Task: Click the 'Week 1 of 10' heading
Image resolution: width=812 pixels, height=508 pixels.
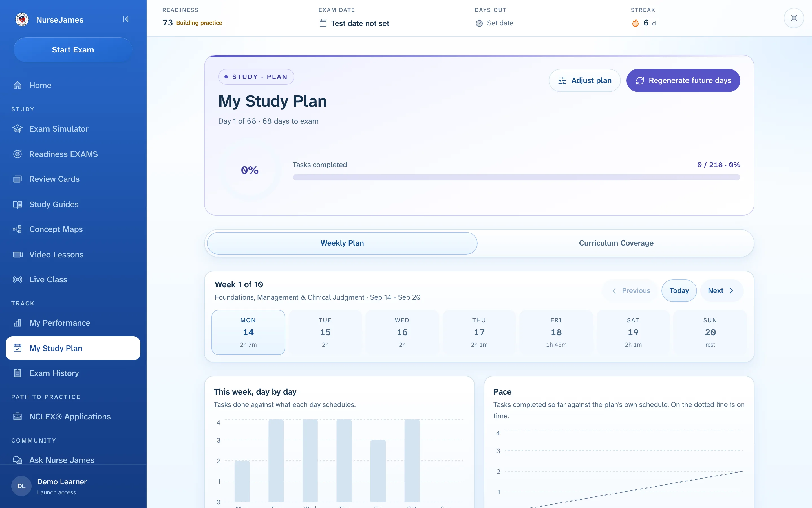Action: pos(239,284)
